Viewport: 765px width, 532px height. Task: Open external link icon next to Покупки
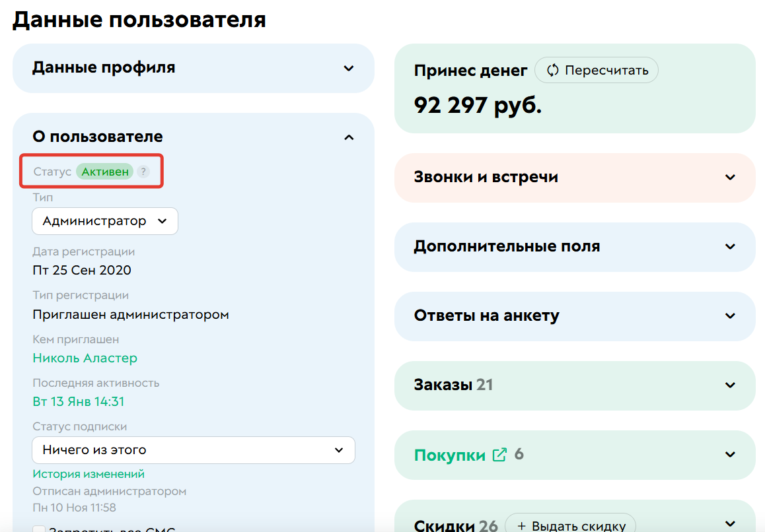coord(500,454)
